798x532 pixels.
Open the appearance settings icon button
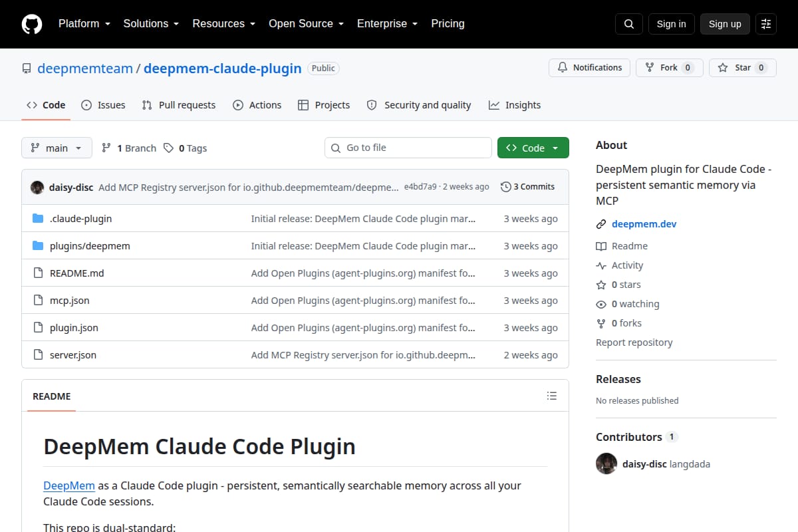pyautogui.click(x=766, y=24)
